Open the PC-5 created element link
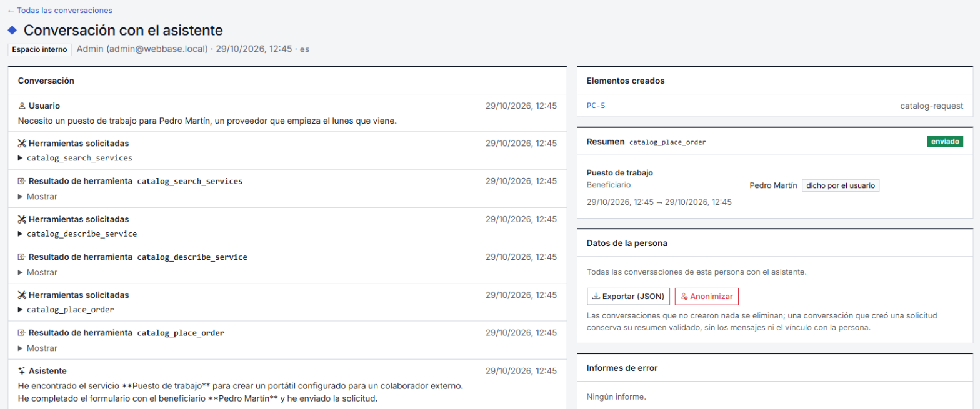Viewport: 980px width, 409px height. point(596,106)
